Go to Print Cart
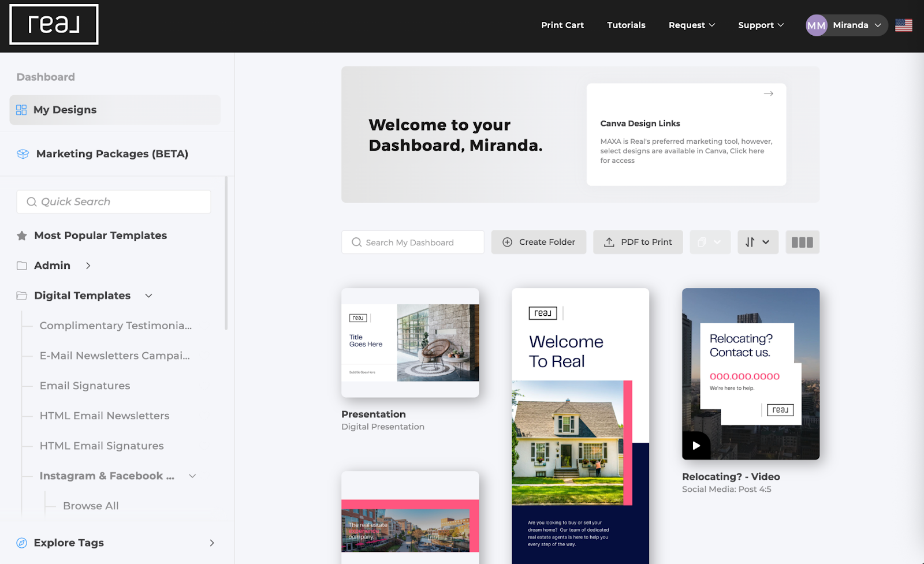Viewport: 924px width, 564px height. click(x=562, y=25)
